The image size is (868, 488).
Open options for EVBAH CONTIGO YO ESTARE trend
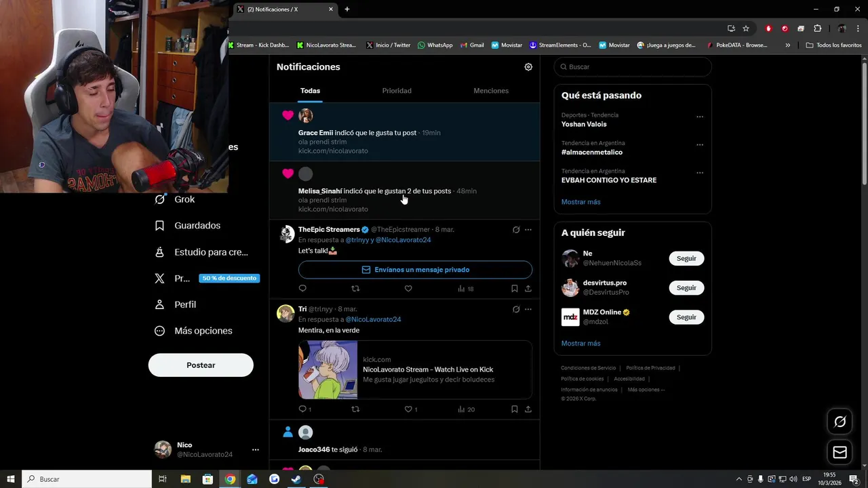700,173
